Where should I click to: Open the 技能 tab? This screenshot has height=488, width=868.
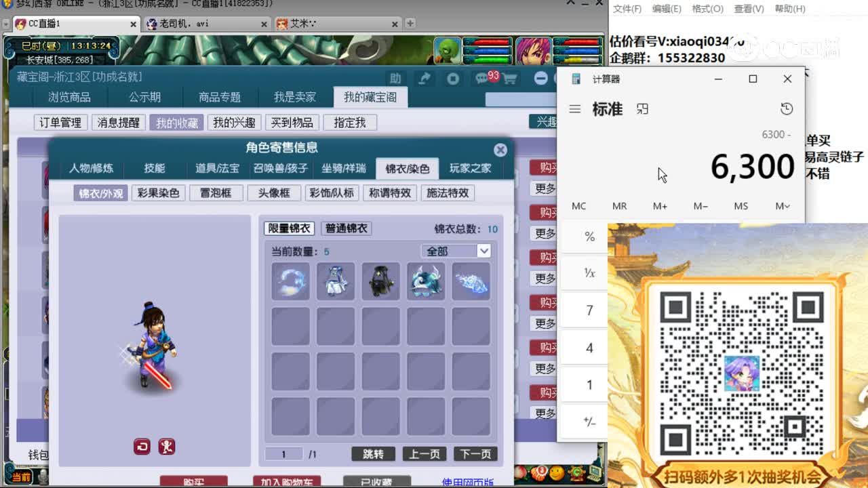155,168
